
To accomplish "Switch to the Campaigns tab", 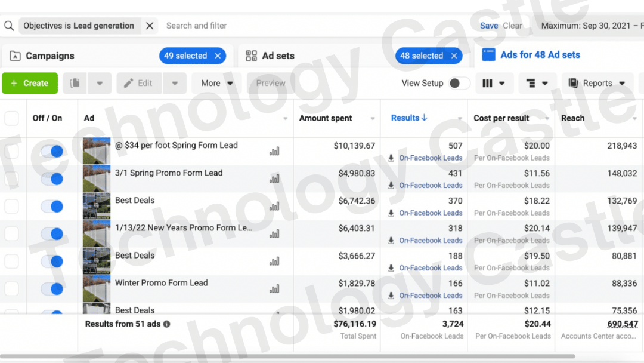I will [50, 56].
